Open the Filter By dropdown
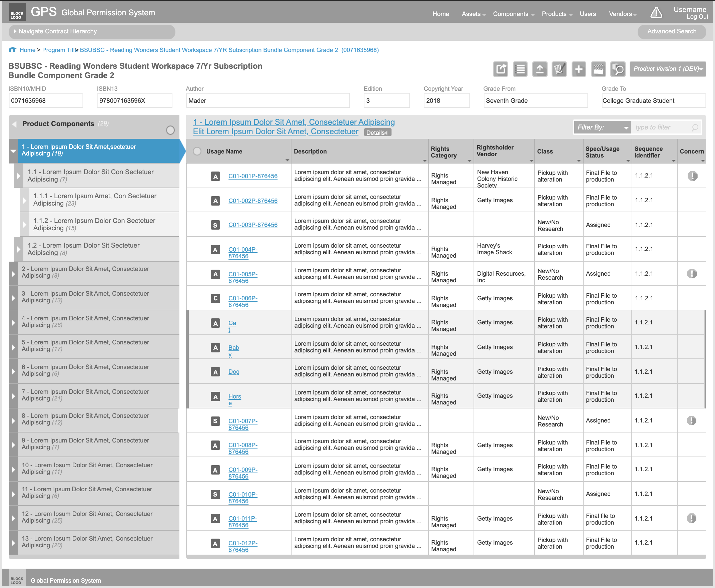The image size is (715, 588). (x=602, y=127)
